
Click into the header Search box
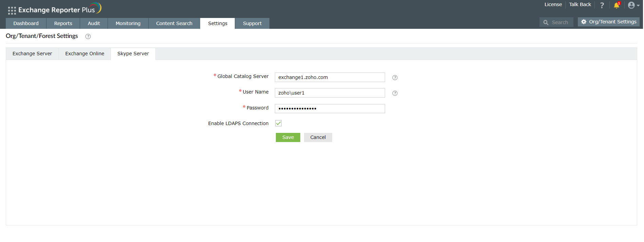(556, 22)
